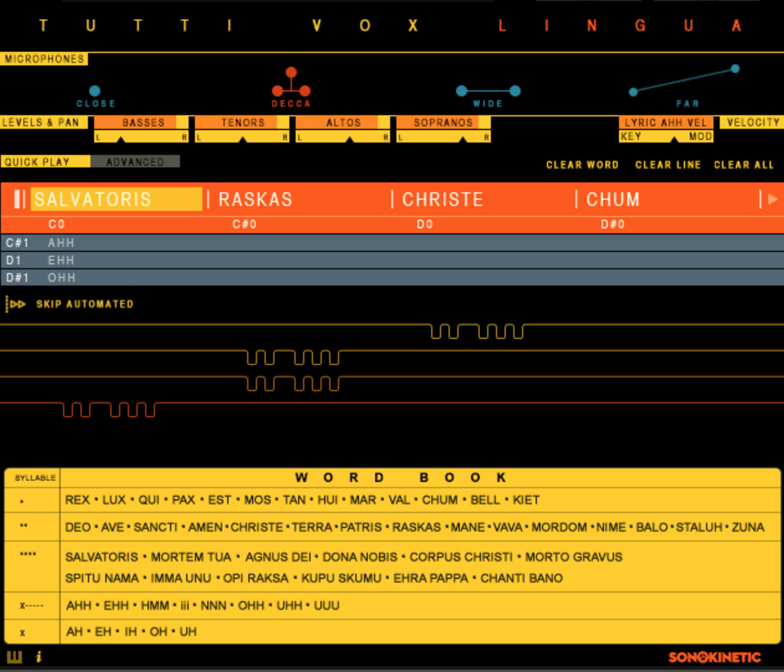Viewport: 784px width, 672px height.
Task: Choose ZUNA in the Word Book
Action: 748,527
